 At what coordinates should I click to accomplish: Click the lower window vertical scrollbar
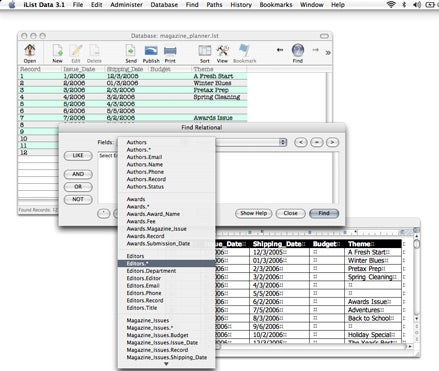pos(416,277)
